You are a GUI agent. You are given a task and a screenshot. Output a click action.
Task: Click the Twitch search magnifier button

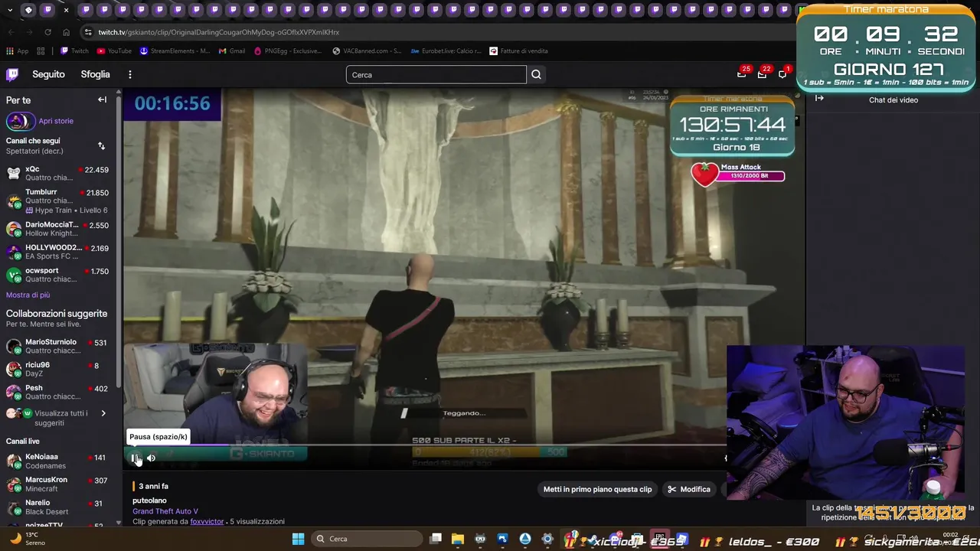[536, 74]
